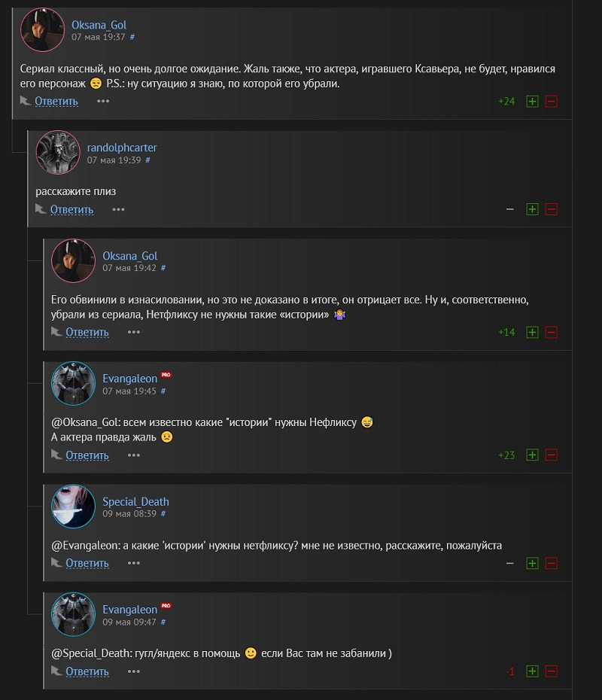
Task: Open three-dot menu under randolphcarter's comment
Action: [118, 209]
